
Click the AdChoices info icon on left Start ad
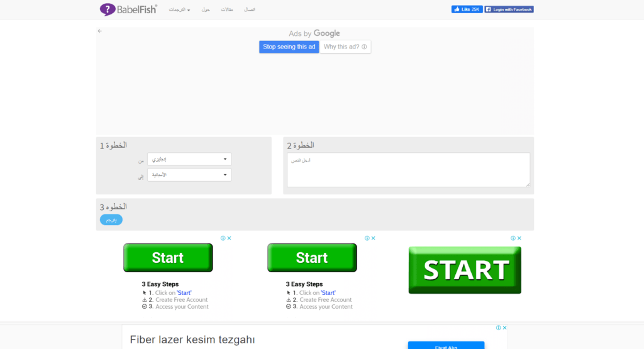tap(223, 238)
